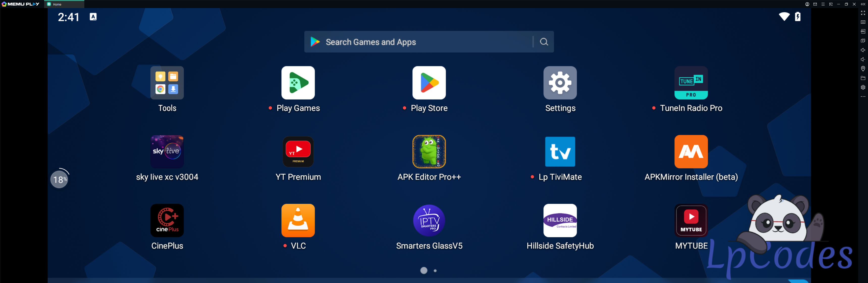Open the GPS location tool

(863, 69)
